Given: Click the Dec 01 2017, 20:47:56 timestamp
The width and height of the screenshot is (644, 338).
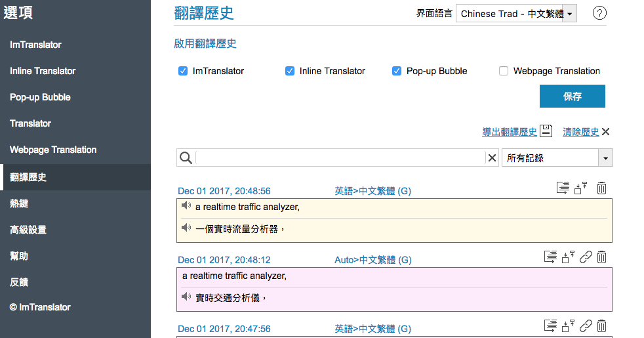Looking at the screenshot, I should [224, 329].
